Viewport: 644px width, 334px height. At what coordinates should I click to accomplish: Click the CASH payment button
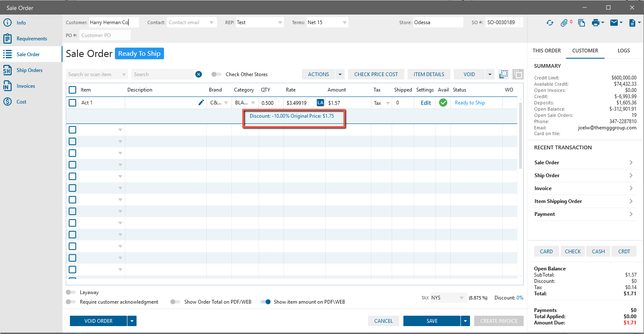point(598,251)
